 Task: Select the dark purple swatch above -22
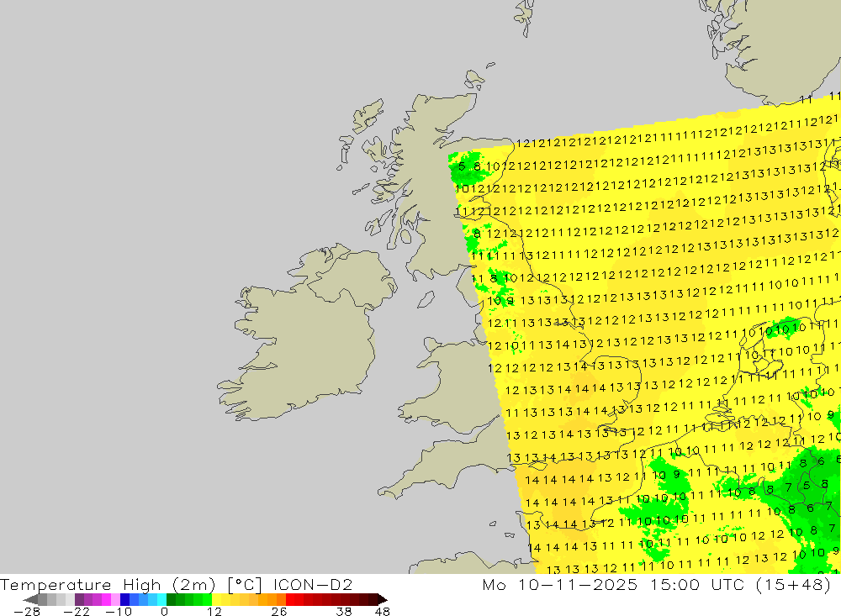point(79,599)
